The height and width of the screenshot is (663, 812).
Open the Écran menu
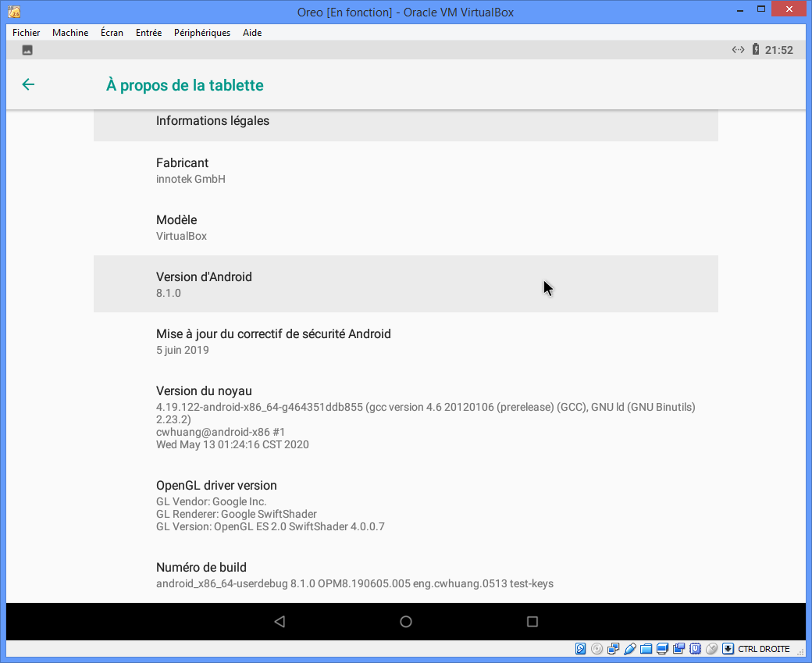pyautogui.click(x=112, y=33)
